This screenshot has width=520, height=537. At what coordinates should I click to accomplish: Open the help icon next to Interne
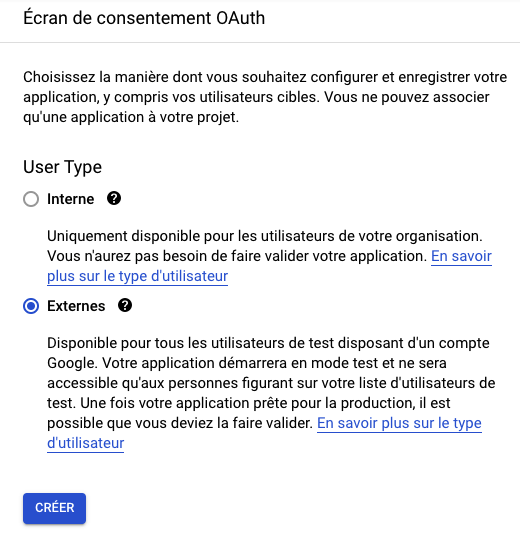coord(114,198)
